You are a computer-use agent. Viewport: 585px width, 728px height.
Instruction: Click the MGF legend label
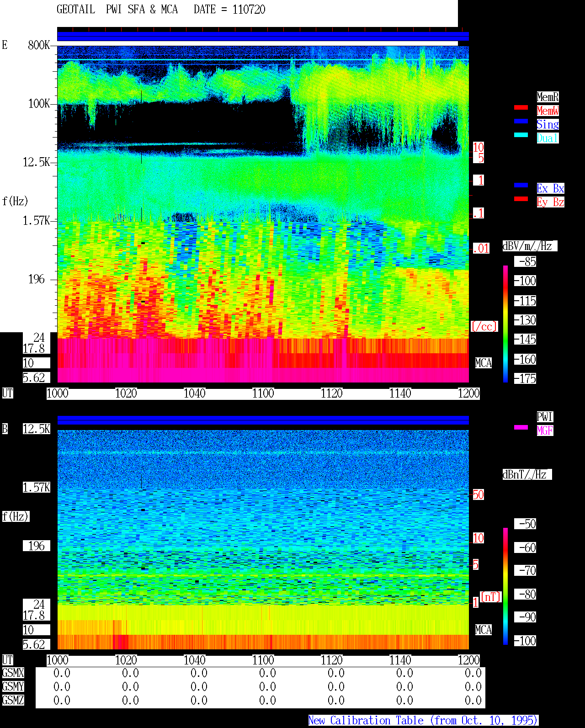(545, 430)
